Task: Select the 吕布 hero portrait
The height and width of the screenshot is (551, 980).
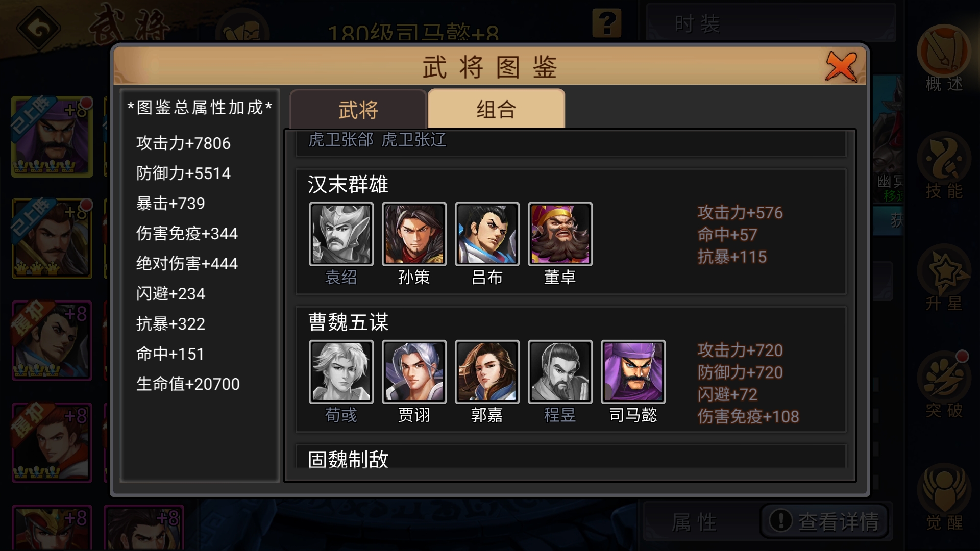Action: 487,234
